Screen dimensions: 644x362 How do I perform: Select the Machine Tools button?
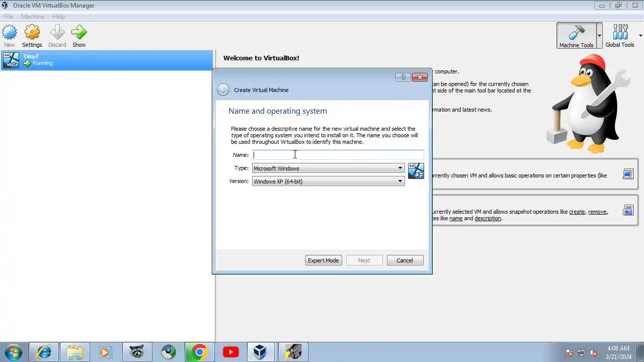coord(576,36)
